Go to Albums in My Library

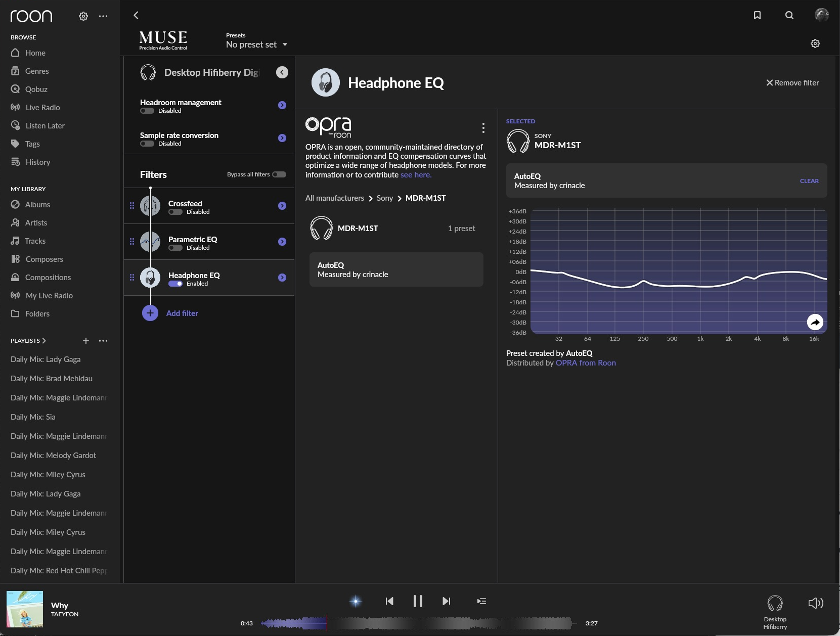tap(37, 205)
